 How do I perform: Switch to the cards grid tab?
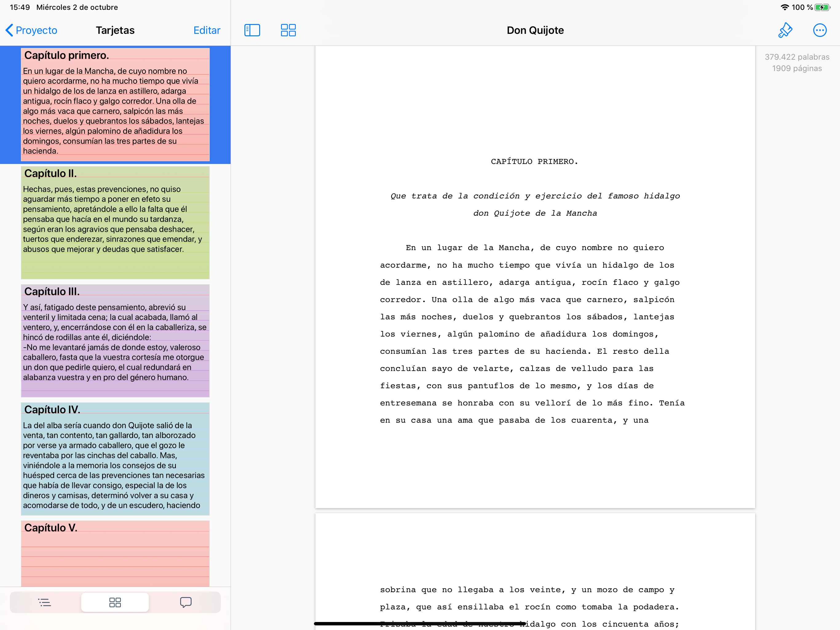(115, 602)
